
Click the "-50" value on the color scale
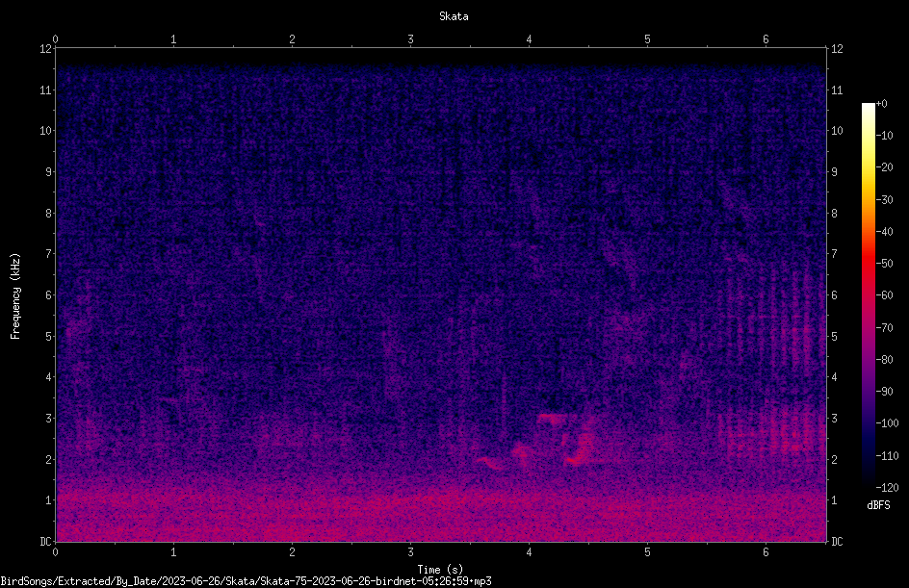tap(885, 264)
